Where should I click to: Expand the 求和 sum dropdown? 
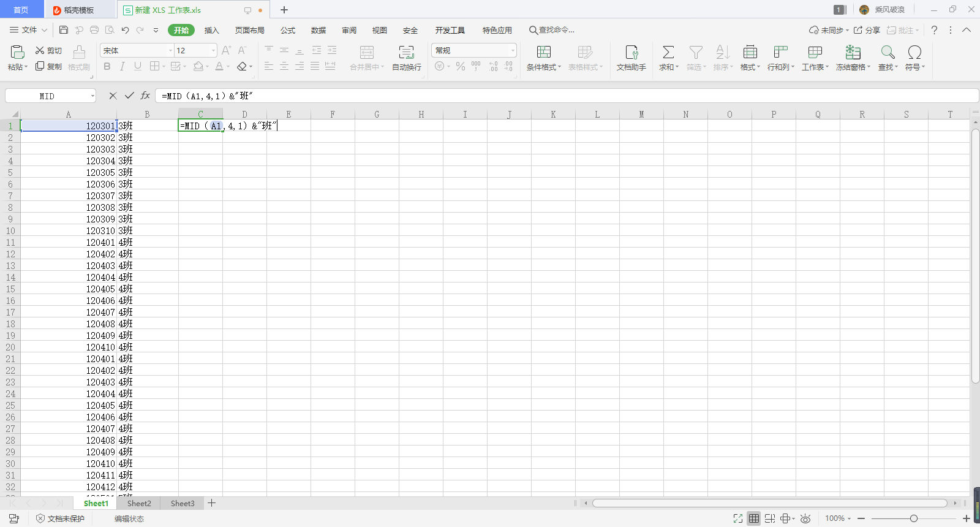click(x=677, y=67)
